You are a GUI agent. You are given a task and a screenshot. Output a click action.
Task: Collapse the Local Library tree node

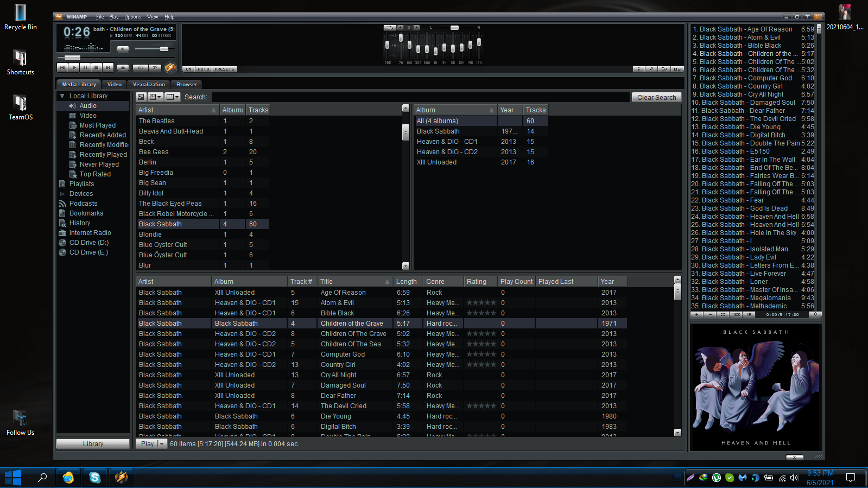point(62,96)
